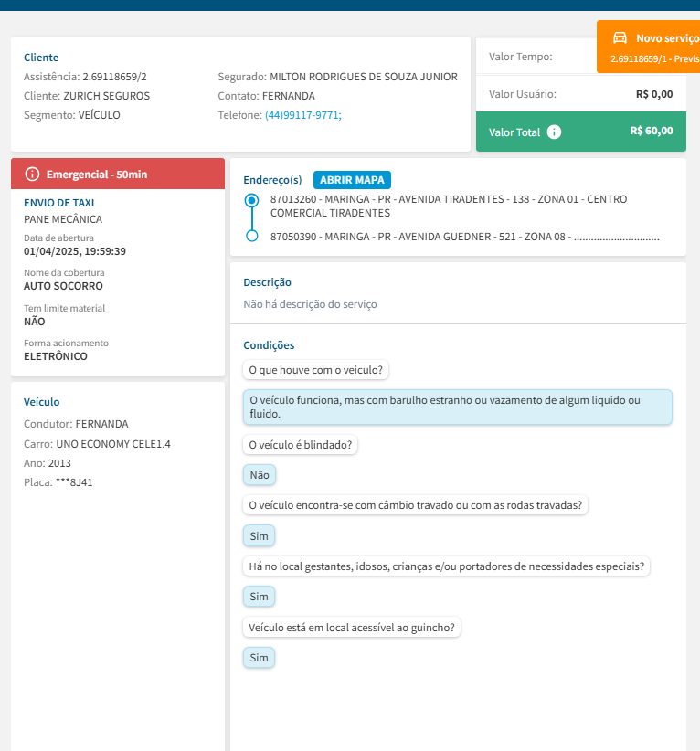The width and height of the screenshot is (700, 751).
Task: Click 'Sim' under the câmbio travado question
Action: click(260, 535)
